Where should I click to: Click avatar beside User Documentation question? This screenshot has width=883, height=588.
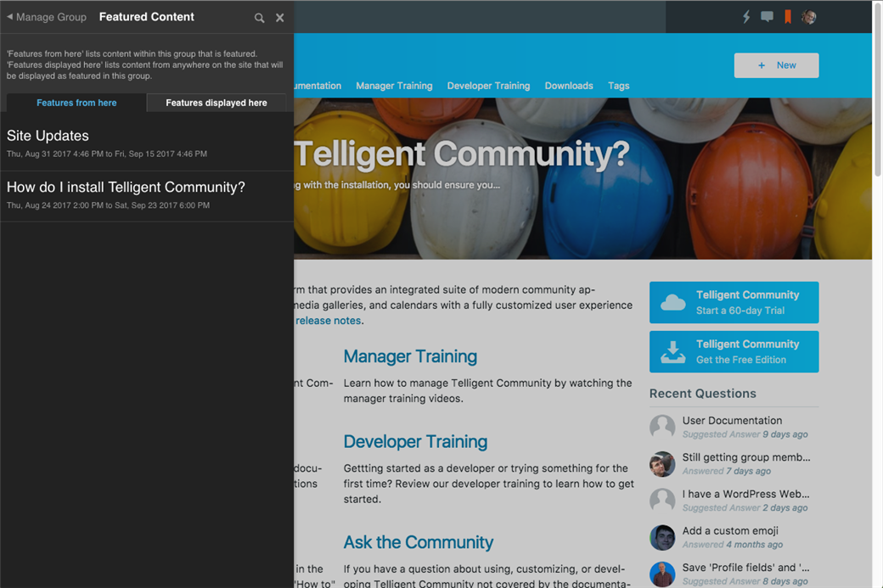coord(662,427)
